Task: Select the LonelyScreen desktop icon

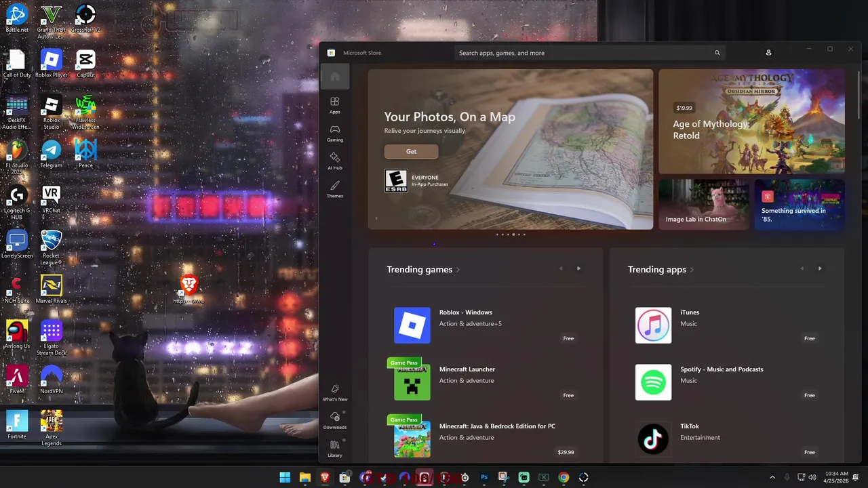Action: point(17,245)
